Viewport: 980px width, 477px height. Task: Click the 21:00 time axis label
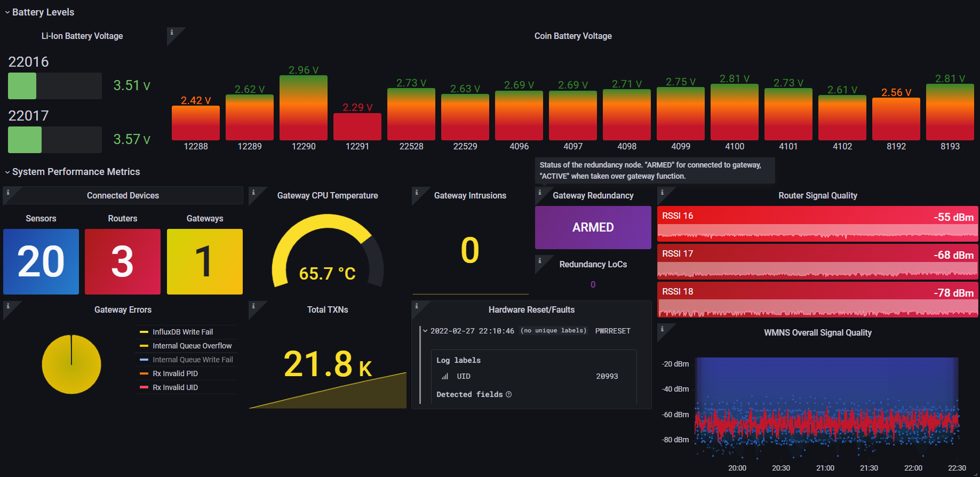[x=825, y=468]
